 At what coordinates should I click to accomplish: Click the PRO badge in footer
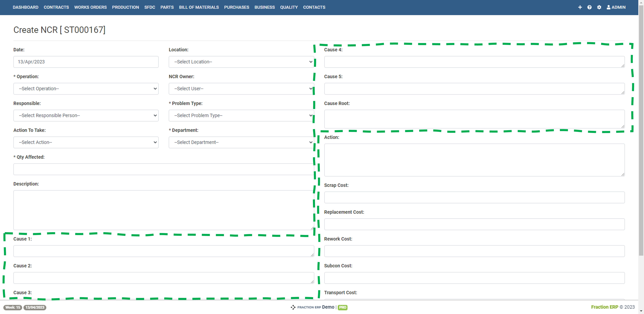coord(342,308)
